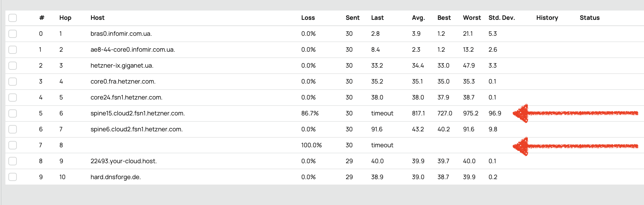
Task: Click the core24.fsn1.hetzner.com host name
Action: (126, 97)
